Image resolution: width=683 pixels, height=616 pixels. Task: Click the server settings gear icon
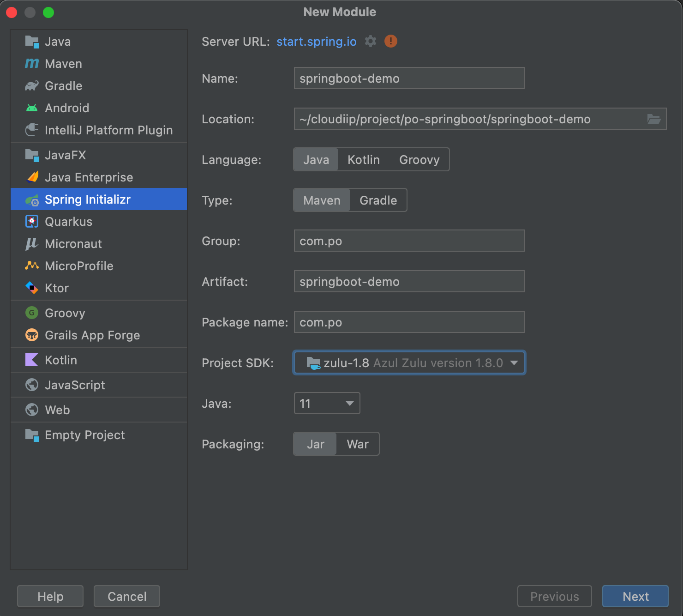click(370, 42)
